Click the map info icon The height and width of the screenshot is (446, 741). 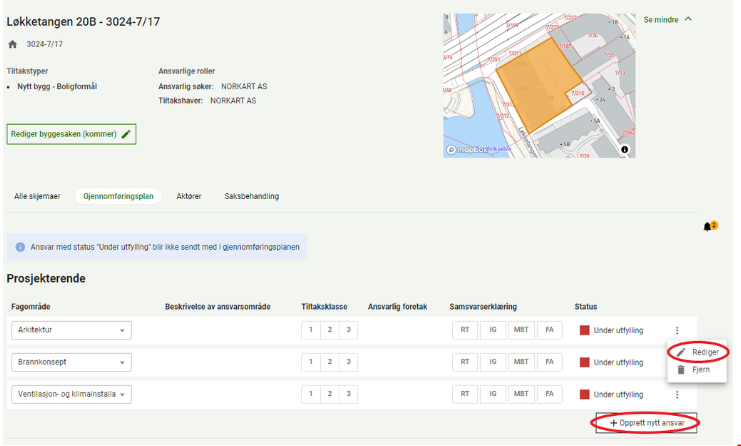tap(625, 149)
